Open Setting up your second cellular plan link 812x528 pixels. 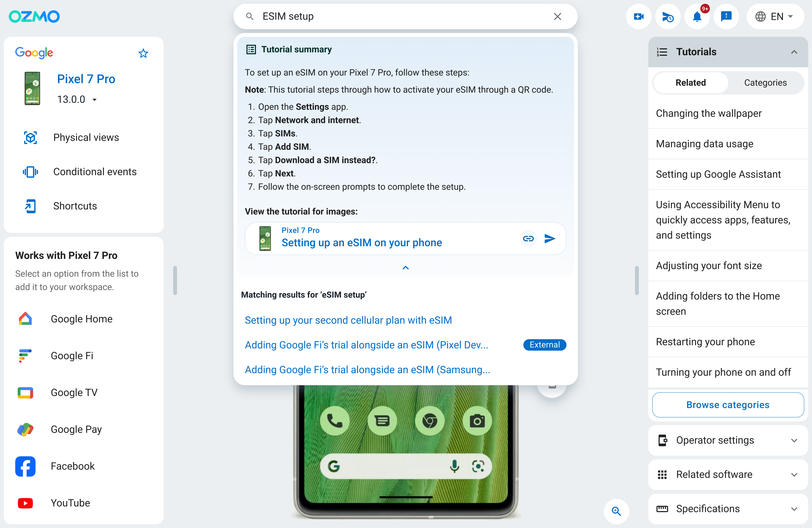[x=348, y=320]
